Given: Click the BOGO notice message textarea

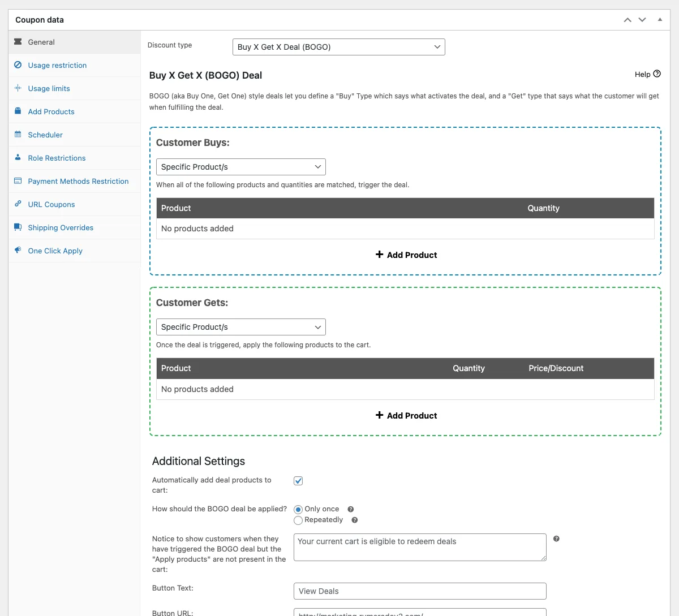Looking at the screenshot, I should (420, 547).
